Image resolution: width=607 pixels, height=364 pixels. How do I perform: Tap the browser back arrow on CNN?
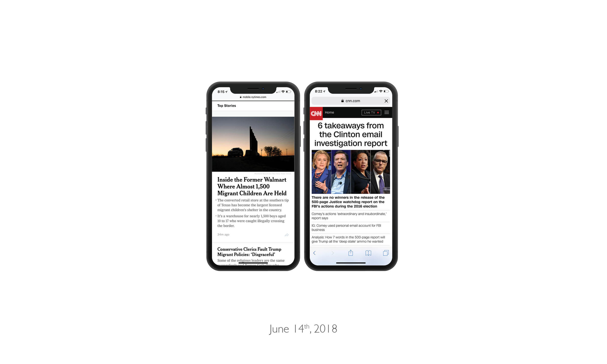tap(315, 253)
